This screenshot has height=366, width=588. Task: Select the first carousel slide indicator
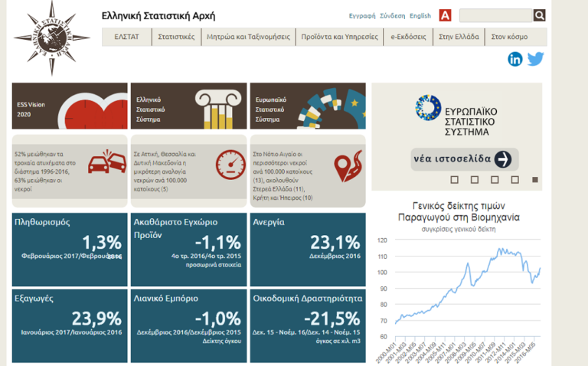tap(455, 180)
